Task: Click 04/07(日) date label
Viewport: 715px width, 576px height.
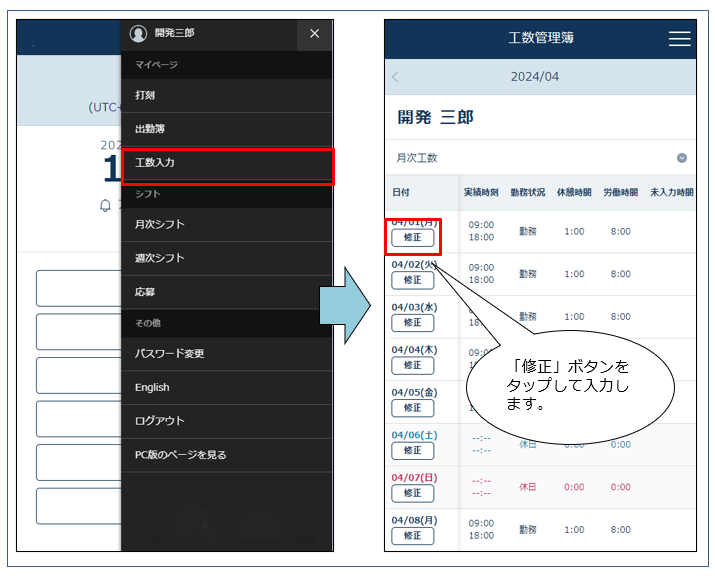Action: coord(414,477)
